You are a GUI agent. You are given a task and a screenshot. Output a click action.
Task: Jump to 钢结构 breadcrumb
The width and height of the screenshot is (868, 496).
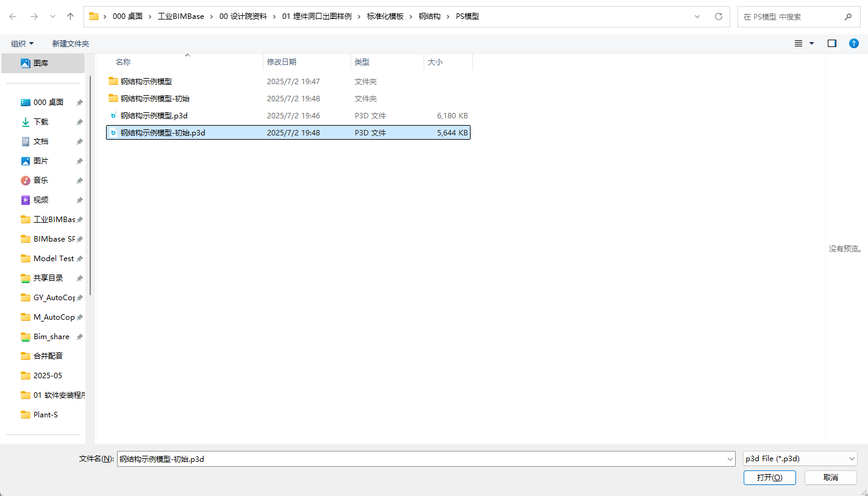[x=430, y=16]
